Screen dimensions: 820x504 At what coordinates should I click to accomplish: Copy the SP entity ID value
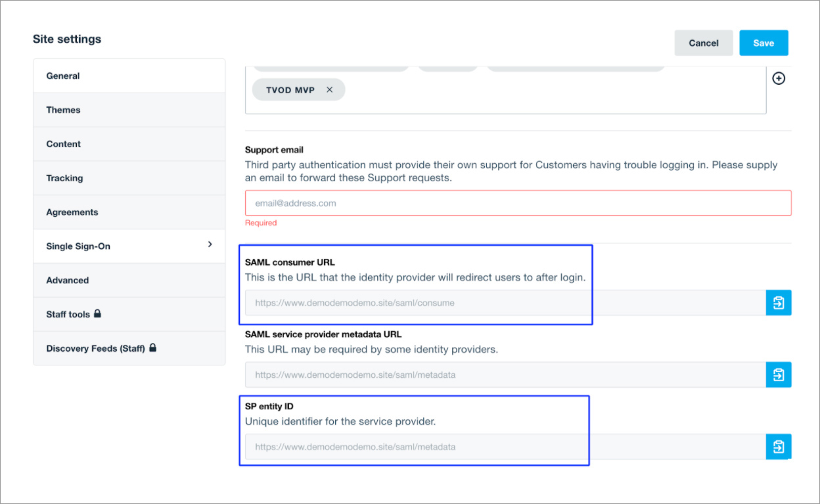[779, 447]
